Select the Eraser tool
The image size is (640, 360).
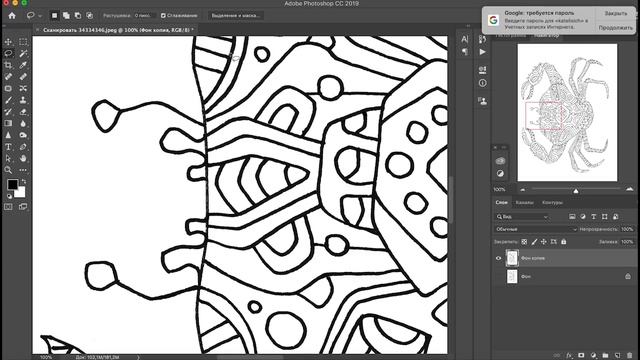pyautogui.click(x=23, y=111)
